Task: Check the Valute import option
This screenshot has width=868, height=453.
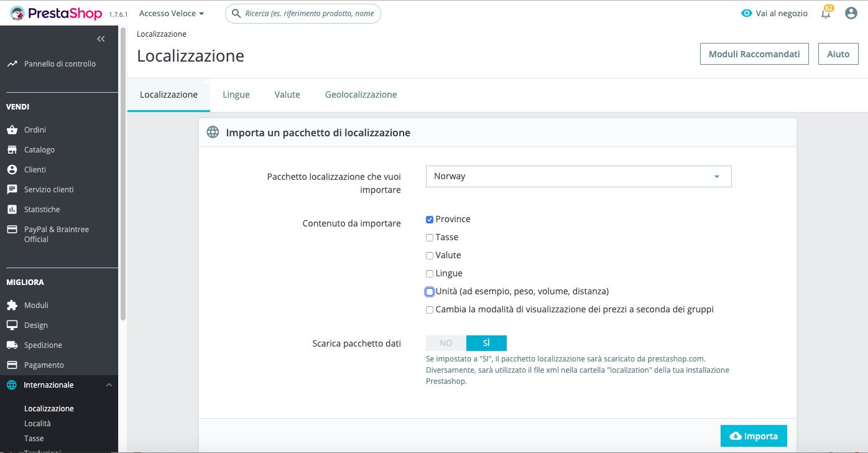Action: 430,256
